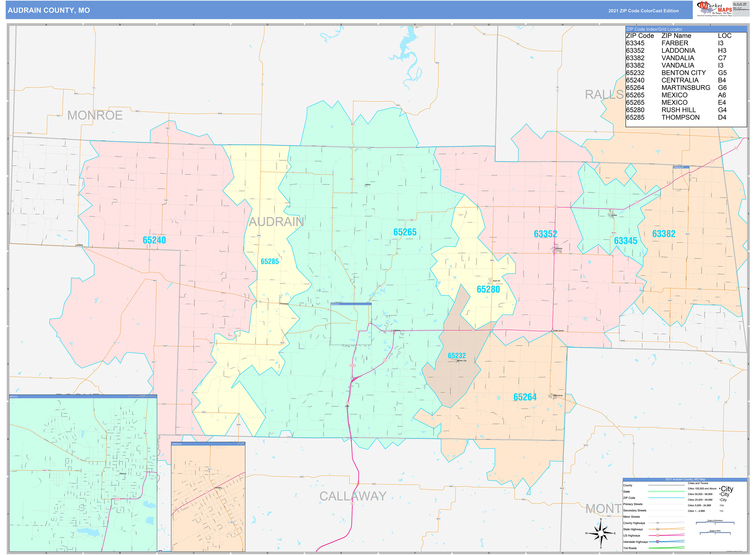This screenshot has height=555, width=756.
Task: Select ZIP code label 65265 on map
Action: 405,232
